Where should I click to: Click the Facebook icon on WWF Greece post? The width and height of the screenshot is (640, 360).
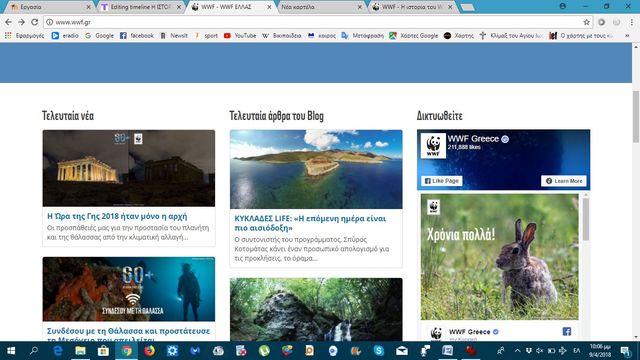(x=567, y=331)
